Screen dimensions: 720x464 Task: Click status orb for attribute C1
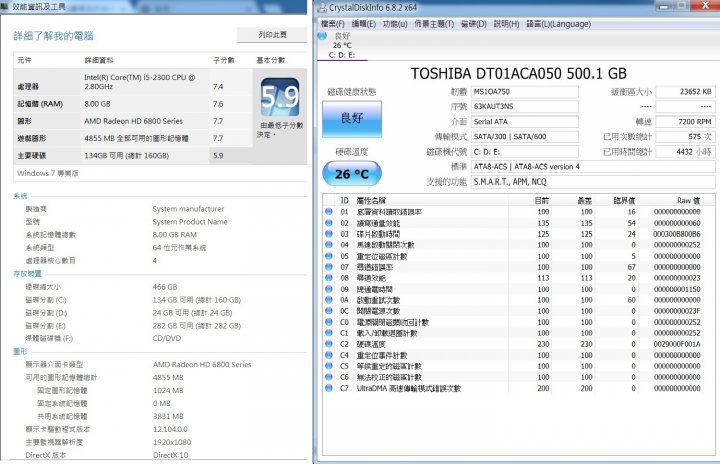click(x=329, y=333)
